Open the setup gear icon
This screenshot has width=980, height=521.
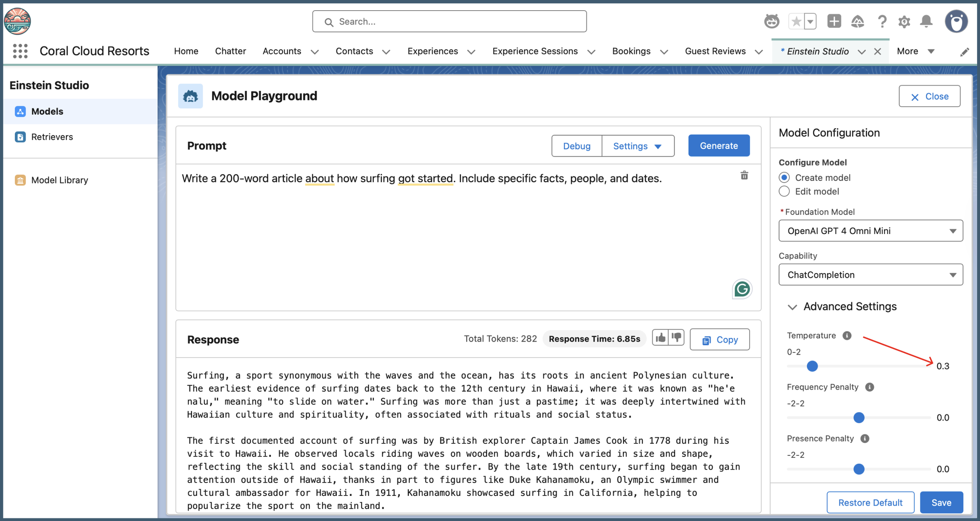(904, 21)
